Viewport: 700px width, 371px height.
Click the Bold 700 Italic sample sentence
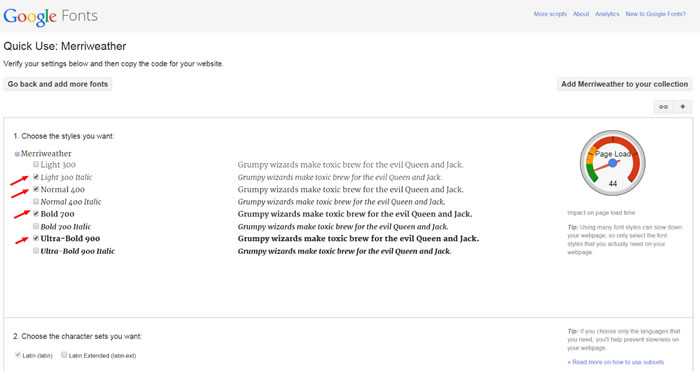(343, 226)
